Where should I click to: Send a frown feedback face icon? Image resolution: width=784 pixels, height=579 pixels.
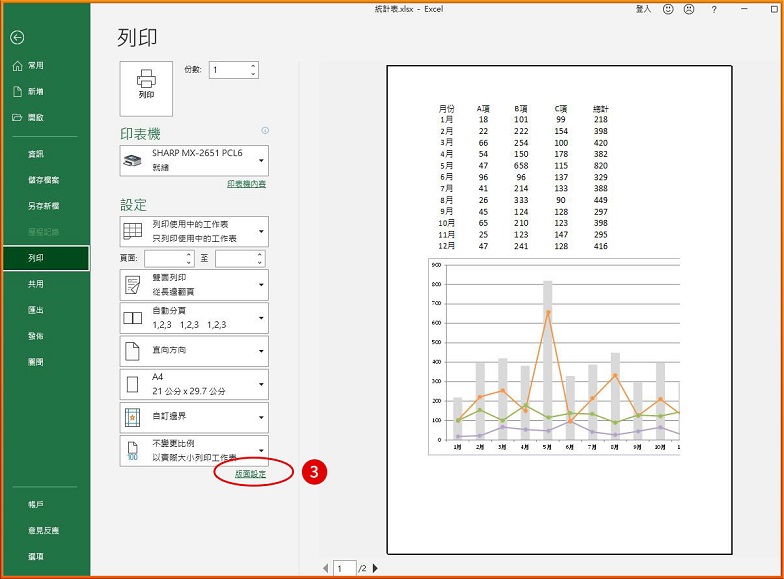tap(689, 9)
